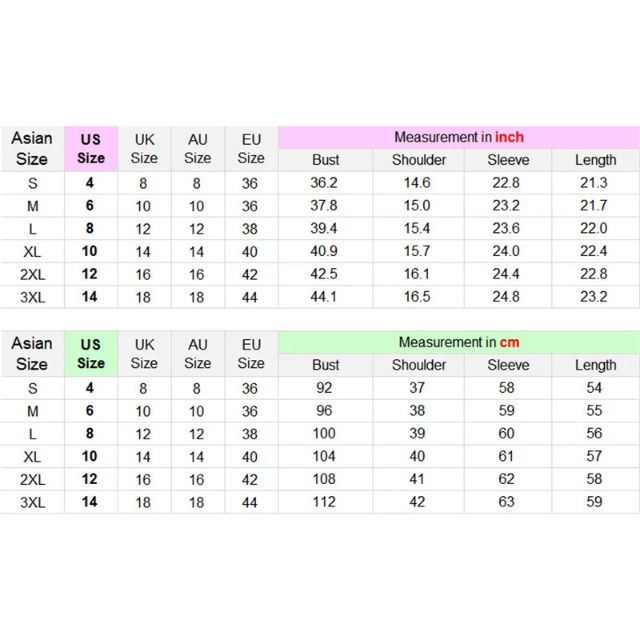Select Shoulder column header in inch table
Image resolution: width=640 pixels, height=640 pixels.
coord(419,160)
